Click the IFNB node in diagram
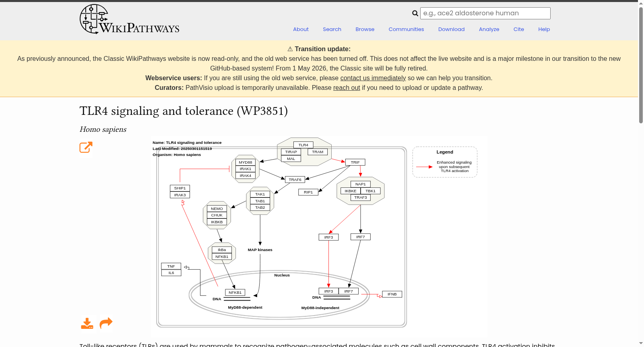This screenshot has height=347, width=644. point(392,294)
